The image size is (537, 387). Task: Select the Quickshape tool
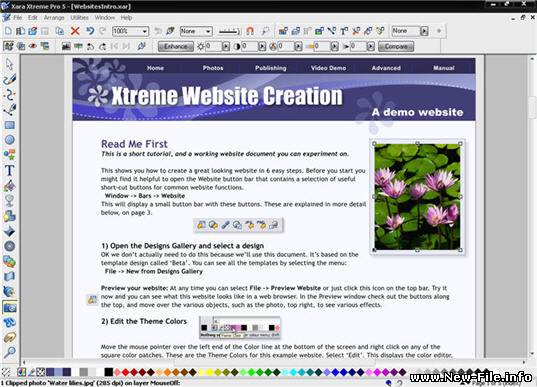pos(9,155)
